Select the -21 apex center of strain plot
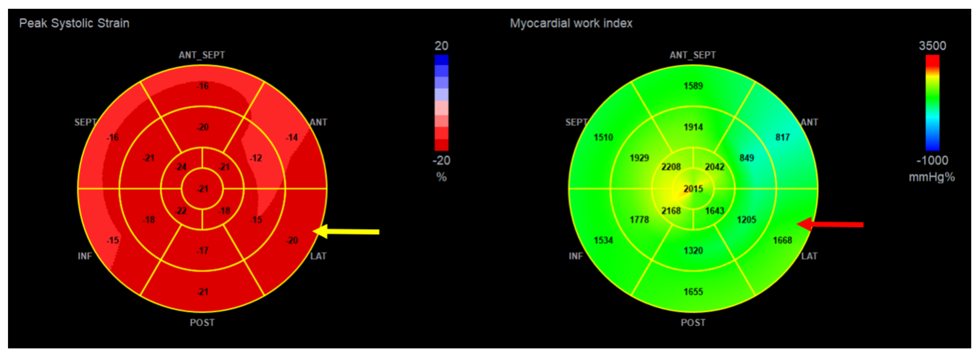 [202, 189]
